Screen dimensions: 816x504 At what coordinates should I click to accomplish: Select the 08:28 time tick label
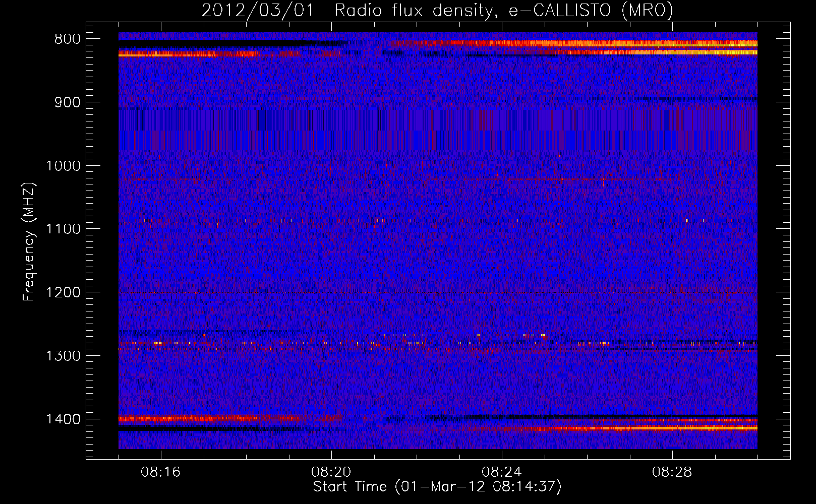(672, 472)
